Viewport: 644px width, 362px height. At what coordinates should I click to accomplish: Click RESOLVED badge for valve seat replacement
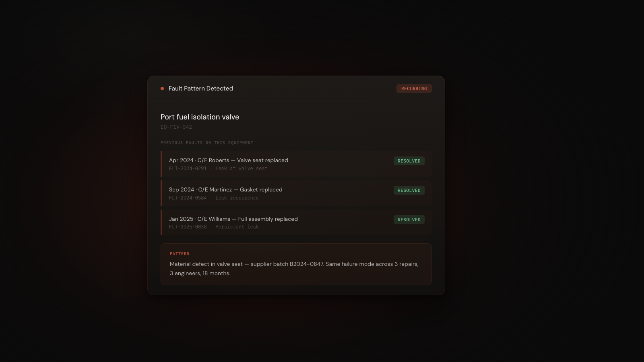409,161
